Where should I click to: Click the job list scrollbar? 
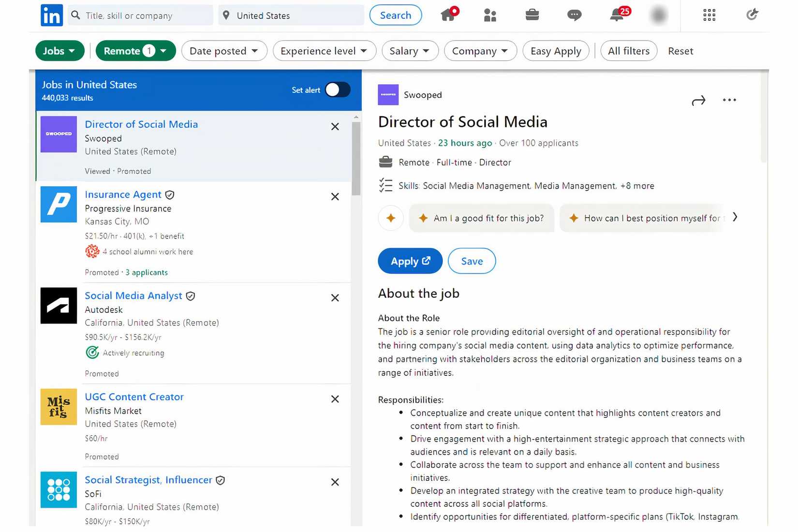point(356,158)
